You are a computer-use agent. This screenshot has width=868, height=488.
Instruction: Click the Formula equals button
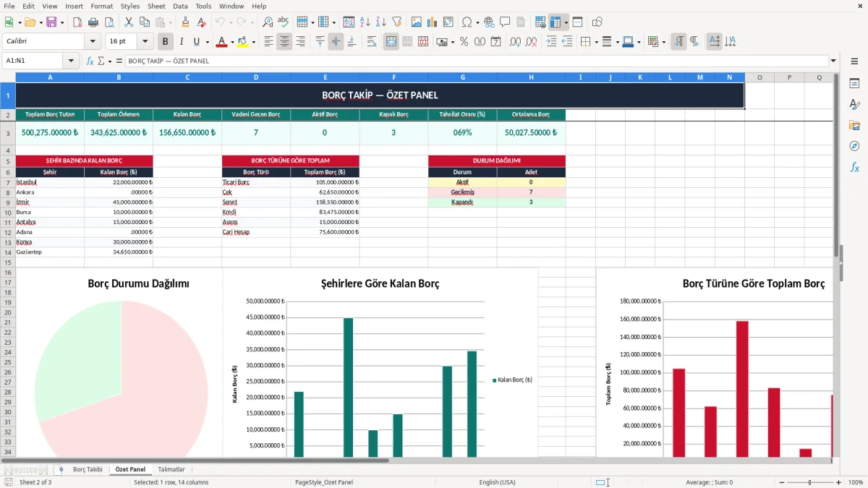(x=119, y=61)
